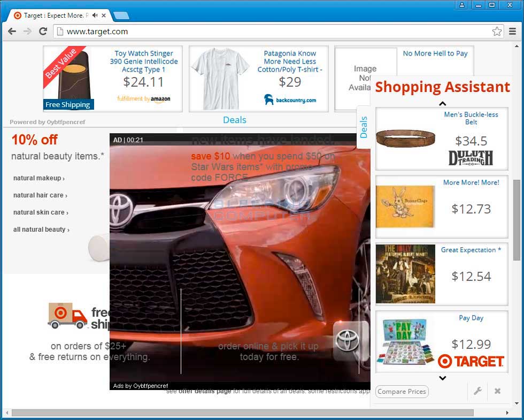Click the page scroll up arrow
Screen dimensions: 524x420
(517, 46)
